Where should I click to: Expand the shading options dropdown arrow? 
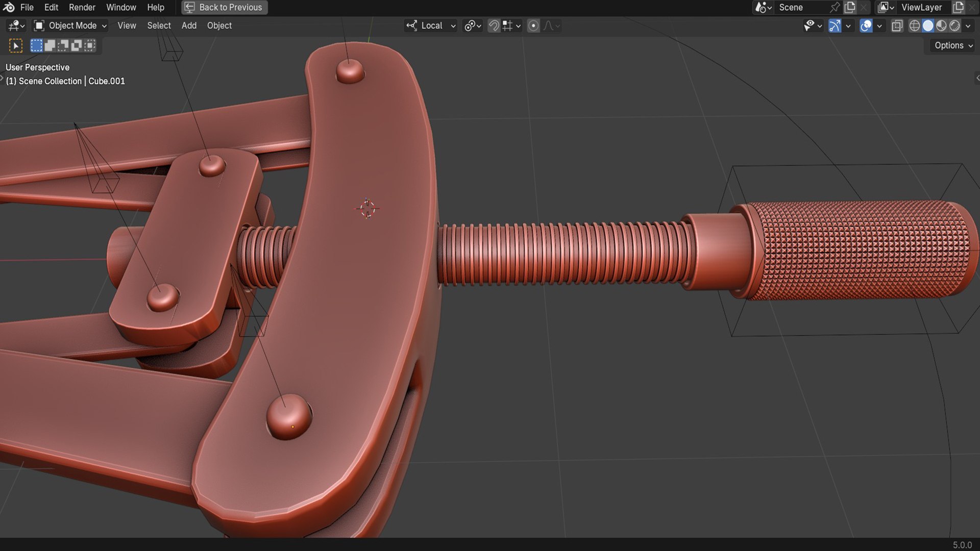point(968,26)
